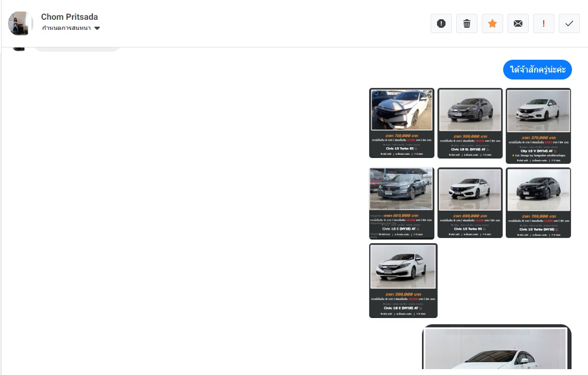
Task: Open Civic 1.5 Turbo (MY18) 769,000 image
Action: point(538,203)
